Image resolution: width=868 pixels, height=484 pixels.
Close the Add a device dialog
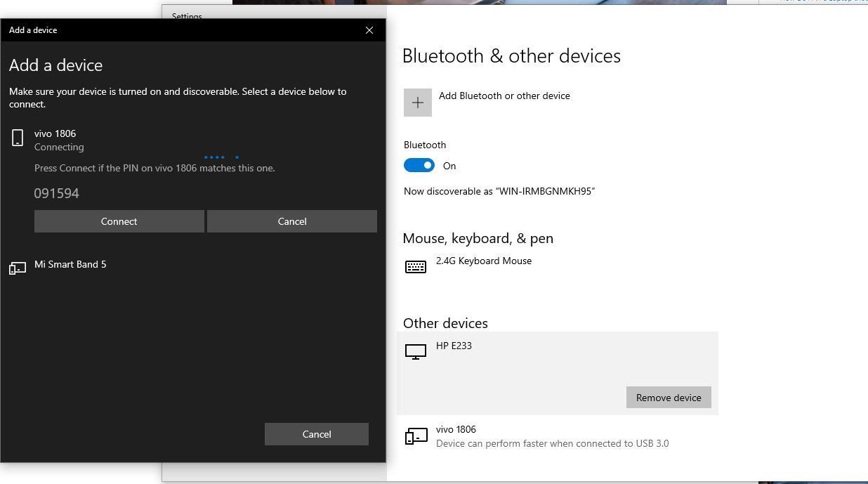coord(369,30)
